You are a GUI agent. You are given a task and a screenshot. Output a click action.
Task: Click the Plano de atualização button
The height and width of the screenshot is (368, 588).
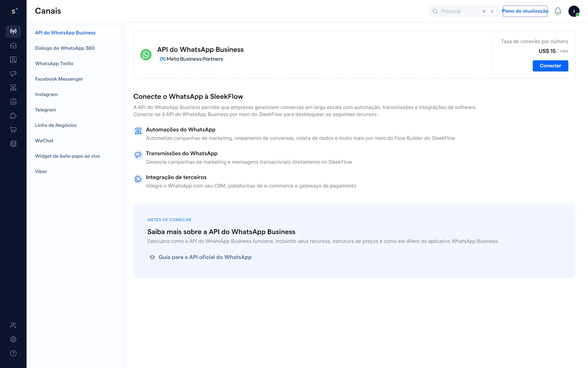point(525,11)
